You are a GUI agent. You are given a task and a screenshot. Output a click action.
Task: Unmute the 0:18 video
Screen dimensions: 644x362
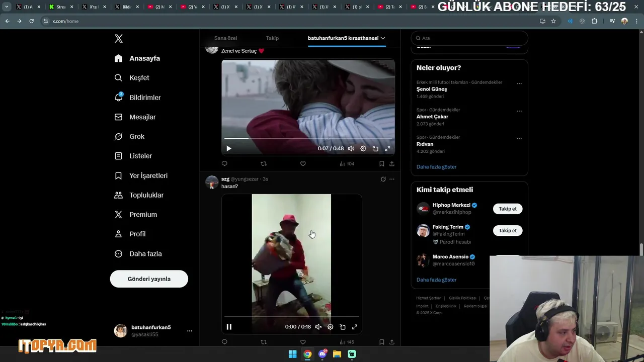pos(318,327)
